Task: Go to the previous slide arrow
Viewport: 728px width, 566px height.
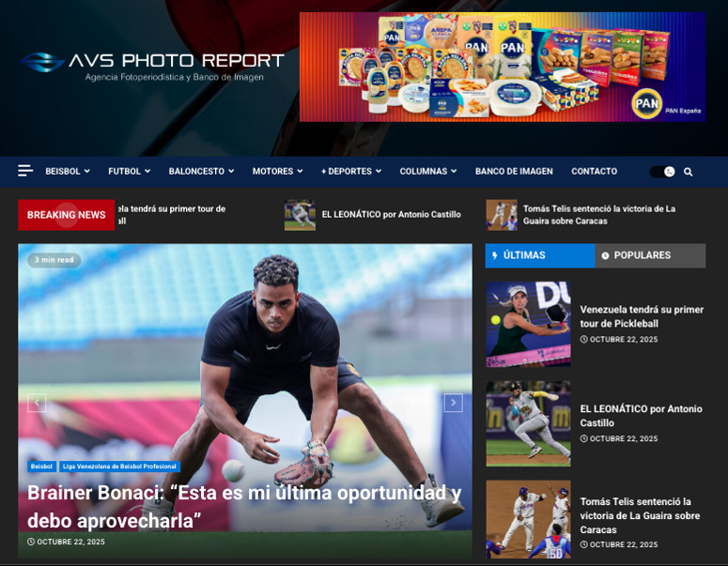Action: coord(37,403)
